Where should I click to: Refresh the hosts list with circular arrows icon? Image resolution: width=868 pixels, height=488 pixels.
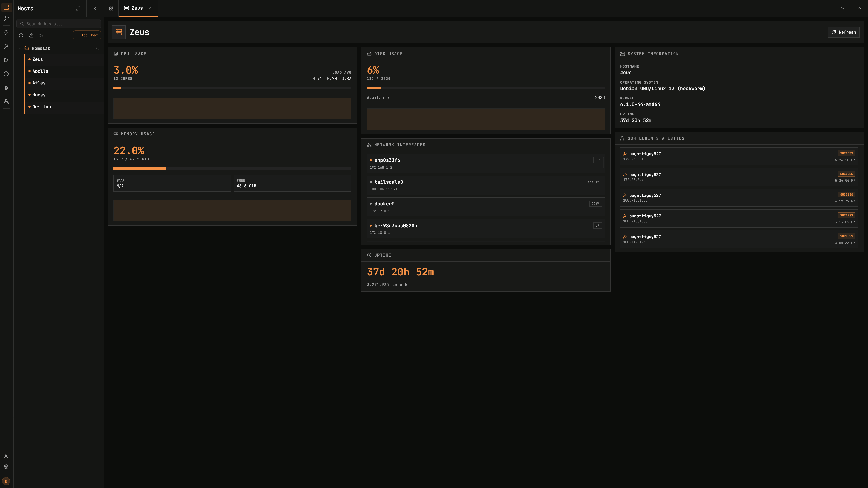[x=21, y=35]
